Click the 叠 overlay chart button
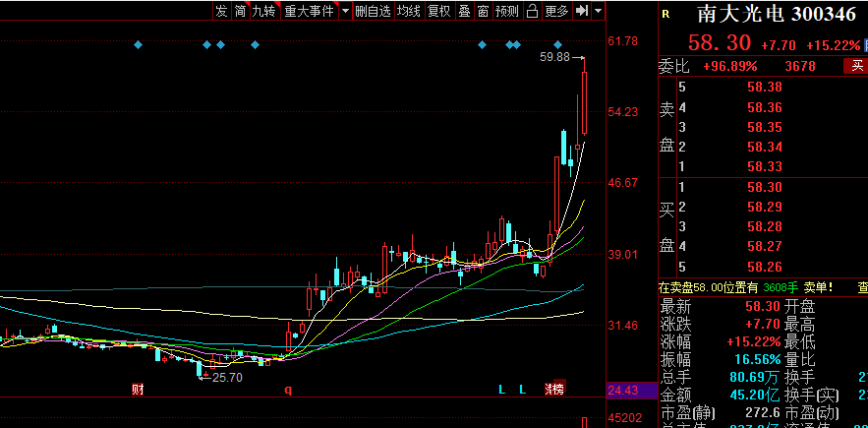Screen dimensions: 868x428 [x=464, y=11]
